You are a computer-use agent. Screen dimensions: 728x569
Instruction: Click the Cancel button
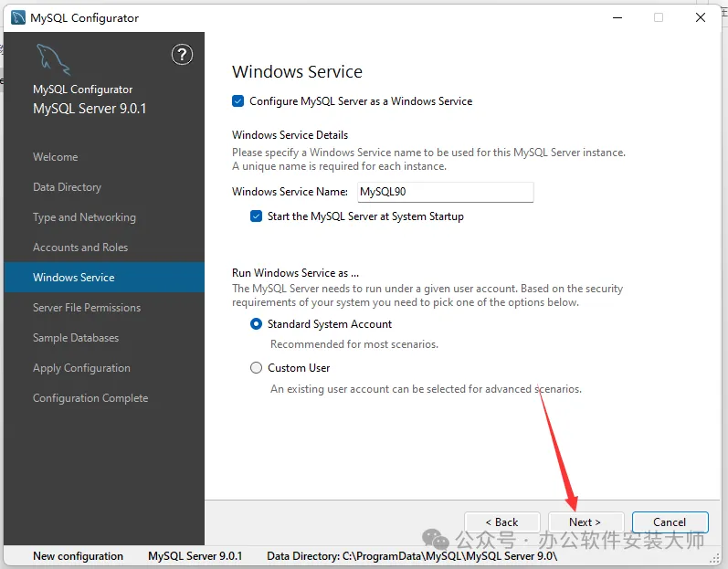click(670, 522)
